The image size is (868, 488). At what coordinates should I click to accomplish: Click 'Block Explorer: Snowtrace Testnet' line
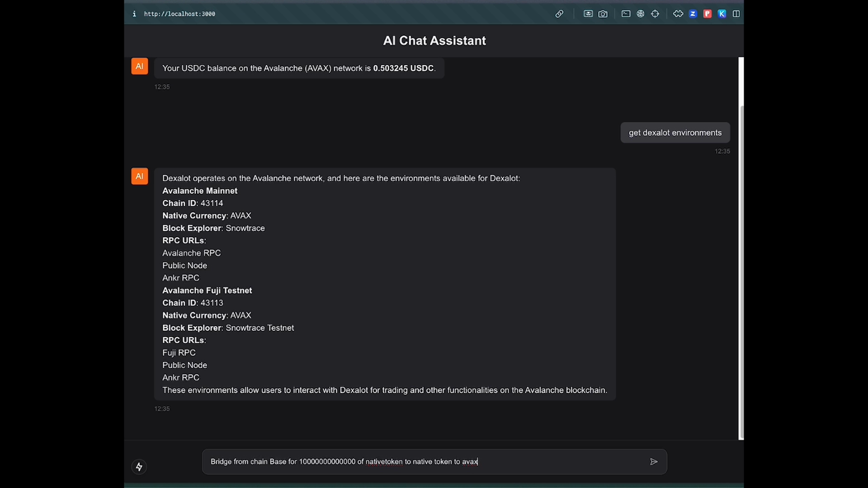(x=228, y=328)
